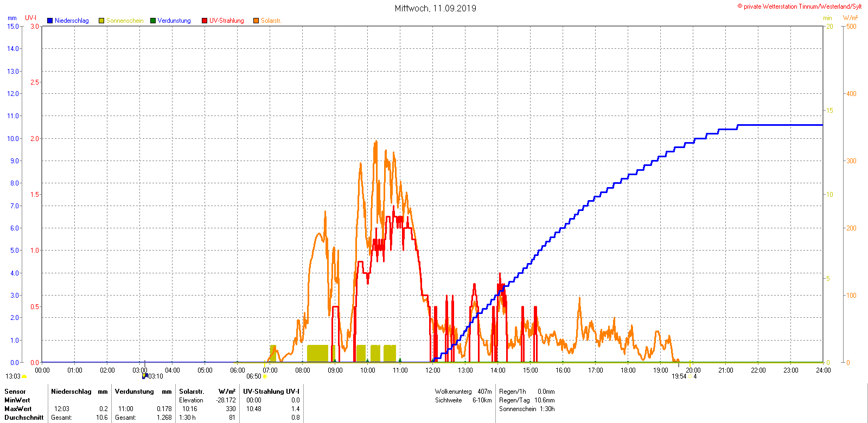Click the UV-I axis unit label at top left
The image size is (868, 423).
(31, 18)
